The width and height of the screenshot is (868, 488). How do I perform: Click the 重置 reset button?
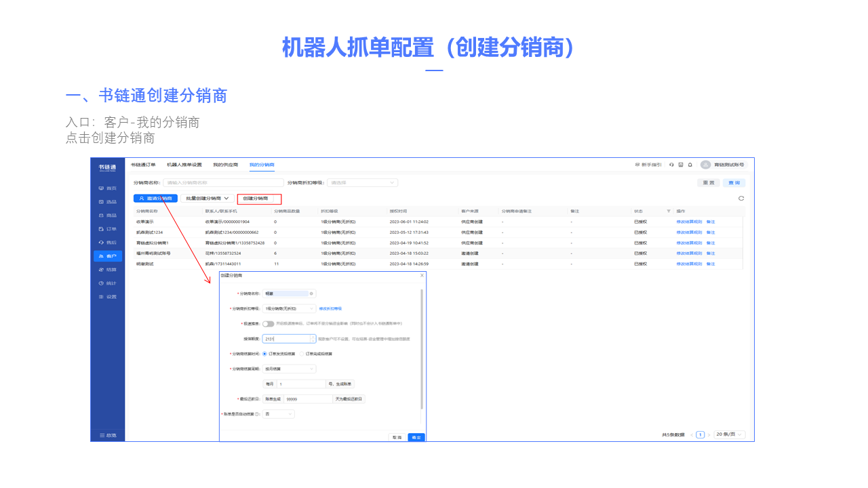[x=709, y=183]
